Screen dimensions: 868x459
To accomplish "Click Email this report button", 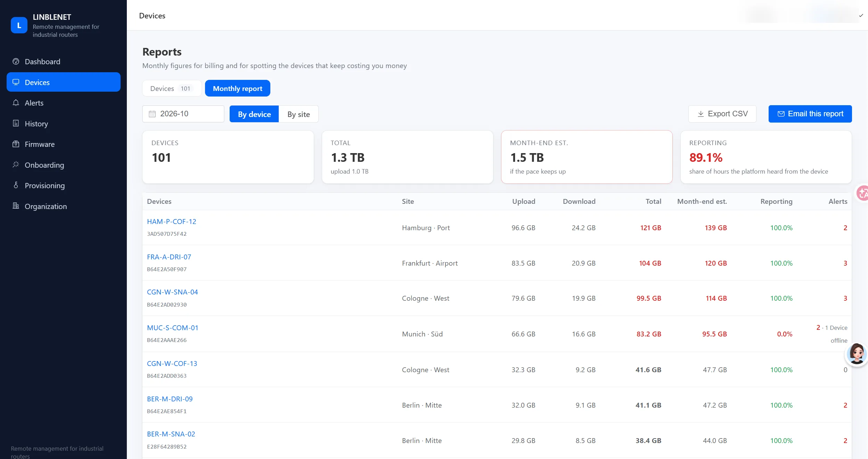I will coord(810,114).
